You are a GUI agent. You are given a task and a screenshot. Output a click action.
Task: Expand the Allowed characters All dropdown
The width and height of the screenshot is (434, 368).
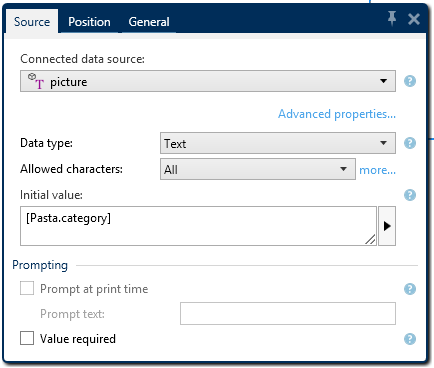[258, 169]
